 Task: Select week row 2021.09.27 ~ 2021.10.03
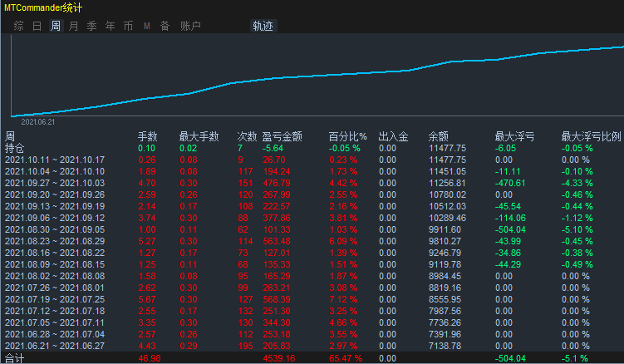click(x=312, y=183)
